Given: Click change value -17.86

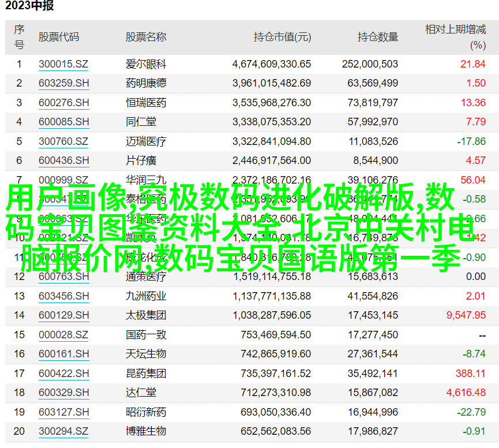Looking at the screenshot, I should coord(471,141).
